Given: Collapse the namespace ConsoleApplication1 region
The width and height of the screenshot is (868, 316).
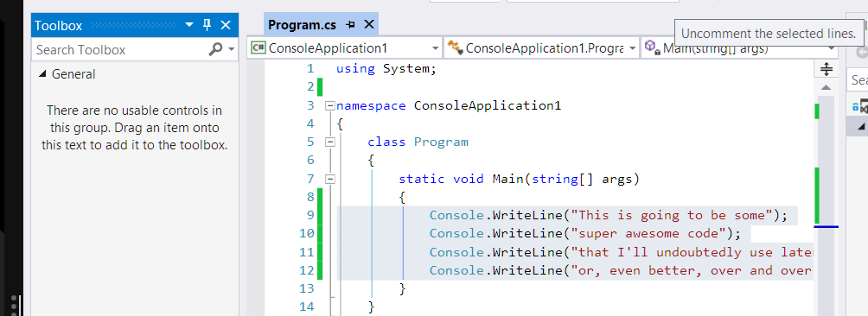Looking at the screenshot, I should (x=330, y=105).
